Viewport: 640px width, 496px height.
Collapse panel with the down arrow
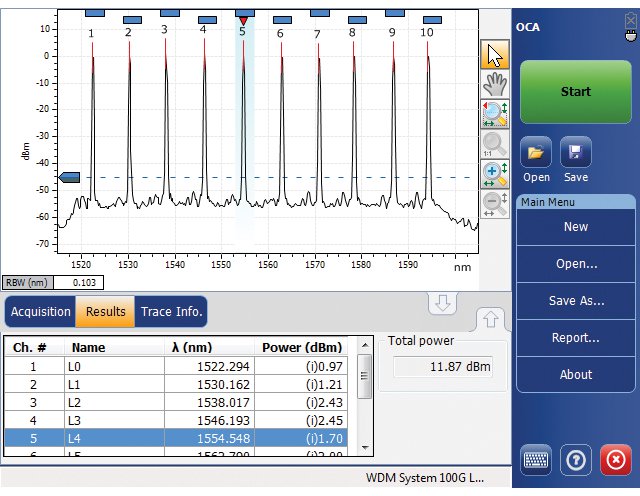[442, 303]
